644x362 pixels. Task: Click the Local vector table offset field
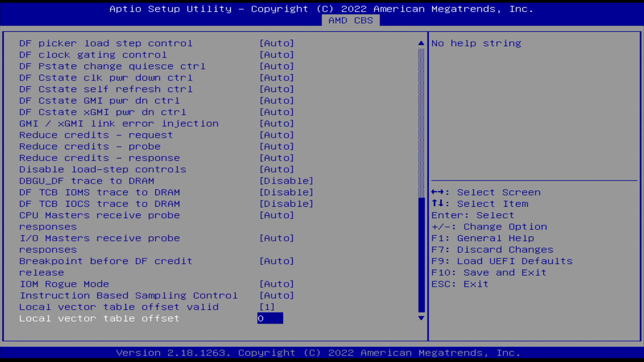pos(270,318)
